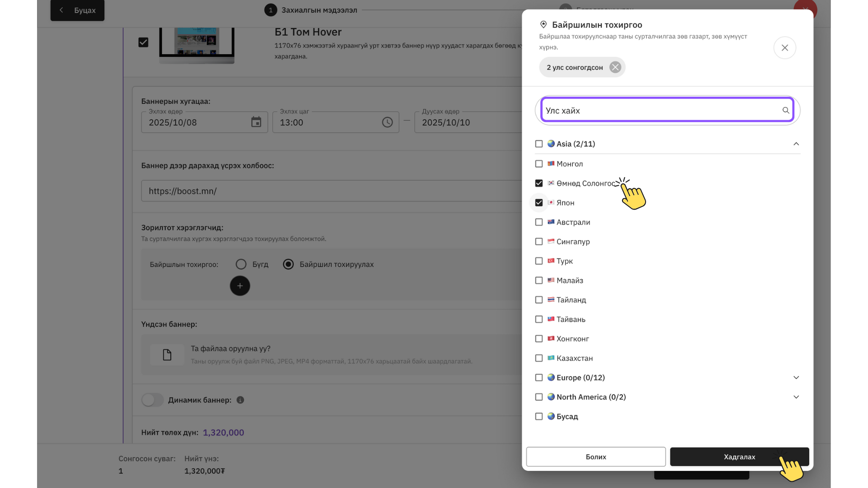Focus the Улс хайх search field
Screen dimensions: 868x488
point(660,110)
